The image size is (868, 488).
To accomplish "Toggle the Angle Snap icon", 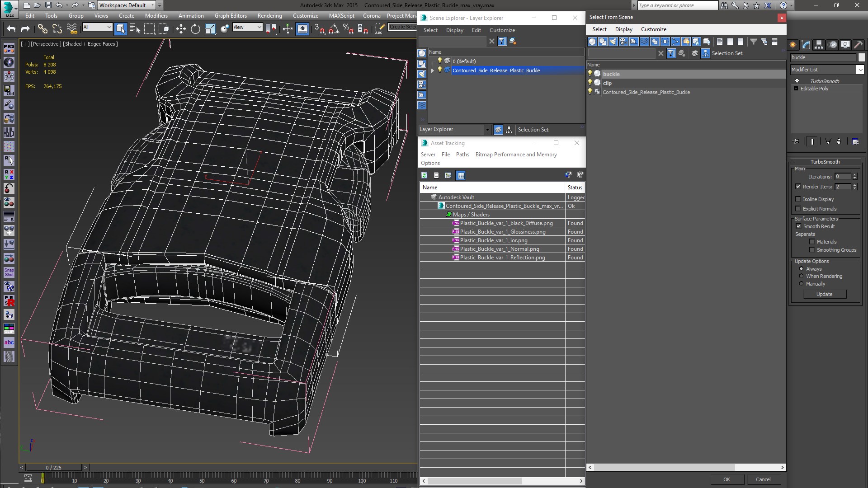I will click(x=334, y=29).
